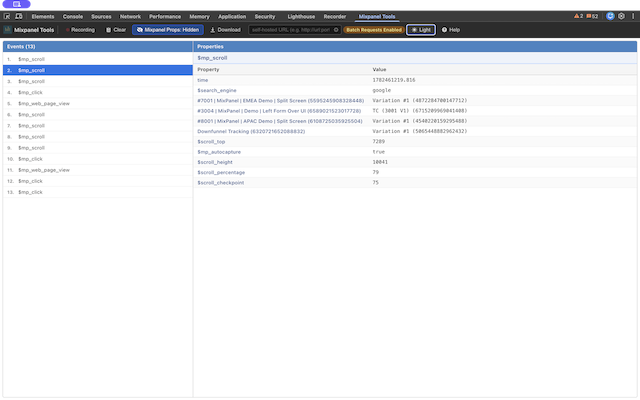Click the $search_engine property name
The height and width of the screenshot is (400, 640).
(x=217, y=90)
